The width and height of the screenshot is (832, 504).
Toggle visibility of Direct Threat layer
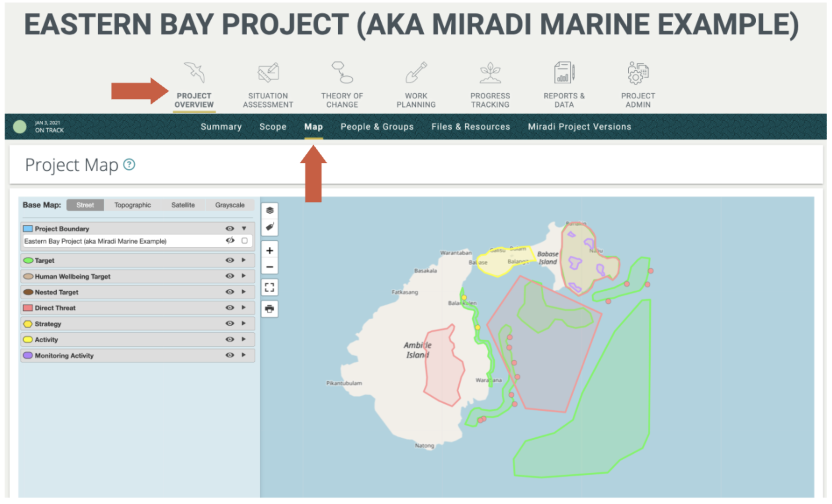pyautogui.click(x=229, y=307)
